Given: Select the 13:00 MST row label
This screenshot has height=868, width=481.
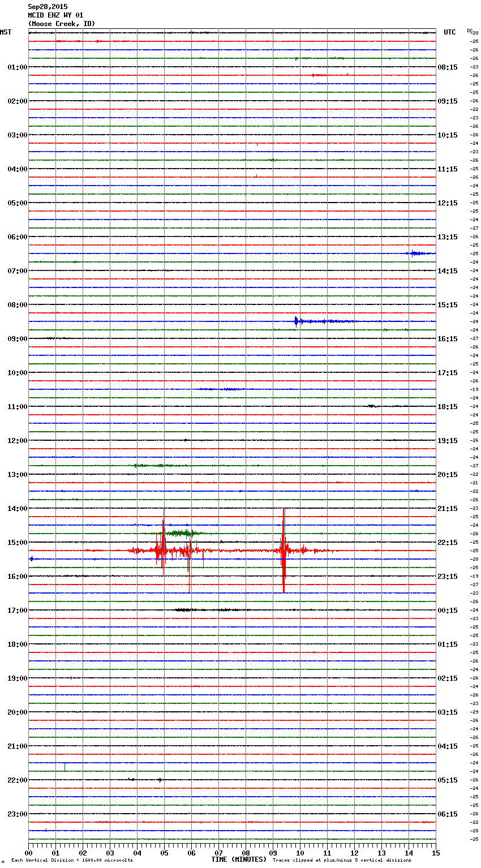Looking at the screenshot, I should point(18,475).
